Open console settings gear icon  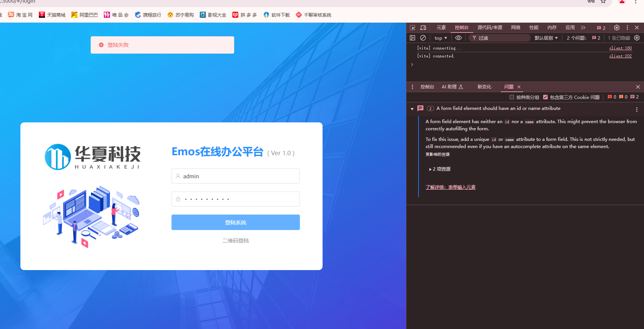click(637, 38)
